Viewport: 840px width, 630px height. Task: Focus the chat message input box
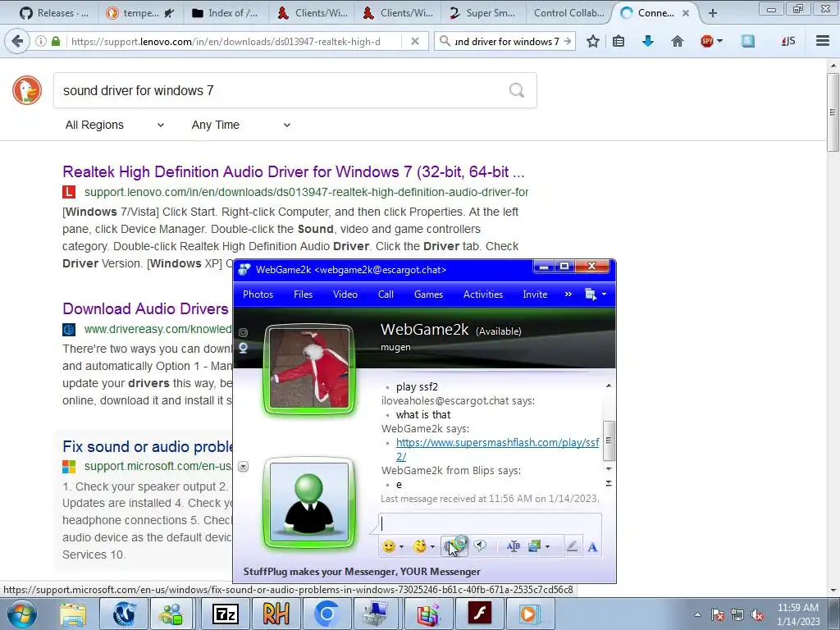[x=491, y=524]
